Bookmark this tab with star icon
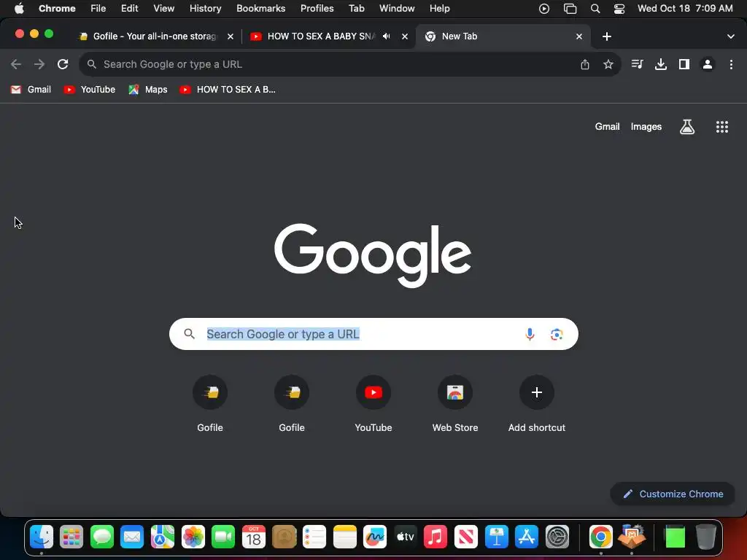747x560 pixels. click(x=608, y=64)
